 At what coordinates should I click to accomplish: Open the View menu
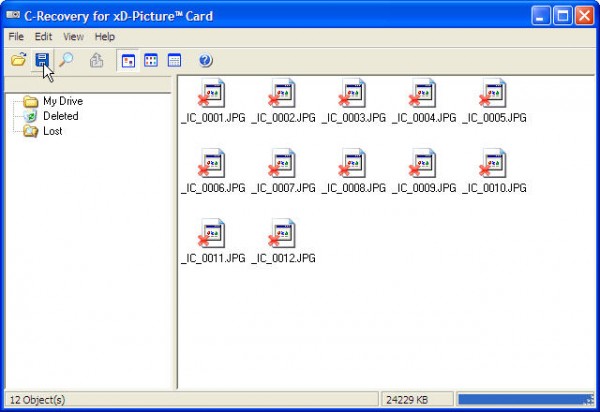click(x=73, y=37)
